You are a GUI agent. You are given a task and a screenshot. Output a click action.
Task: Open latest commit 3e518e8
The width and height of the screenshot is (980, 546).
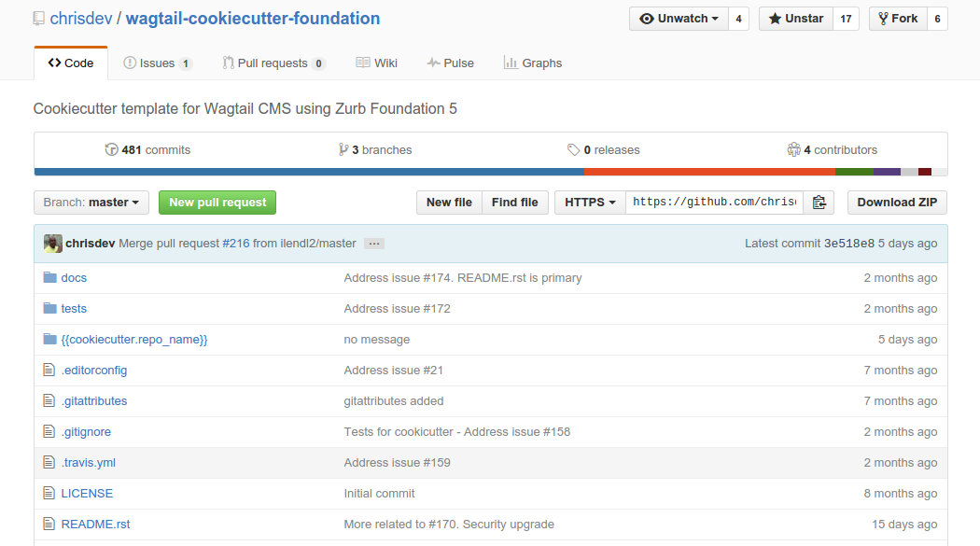[x=848, y=244]
